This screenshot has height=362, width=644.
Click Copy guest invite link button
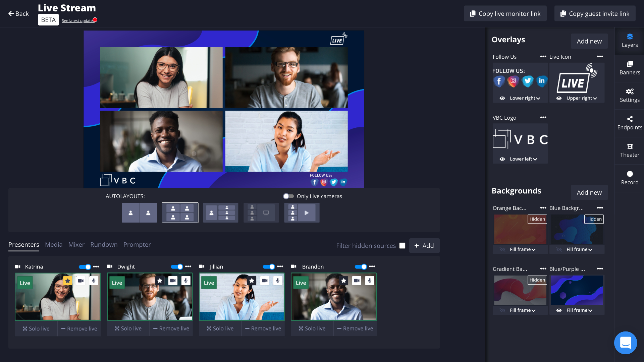tap(595, 14)
